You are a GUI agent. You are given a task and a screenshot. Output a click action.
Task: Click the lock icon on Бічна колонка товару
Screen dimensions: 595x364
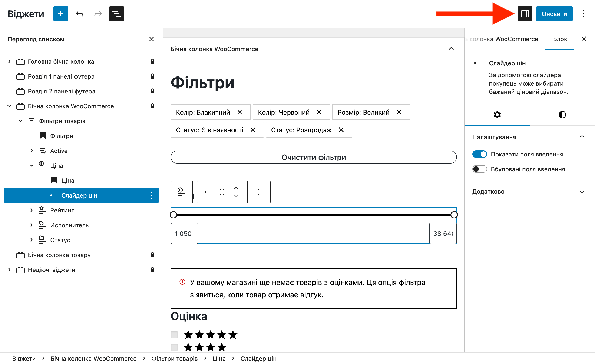coord(152,255)
